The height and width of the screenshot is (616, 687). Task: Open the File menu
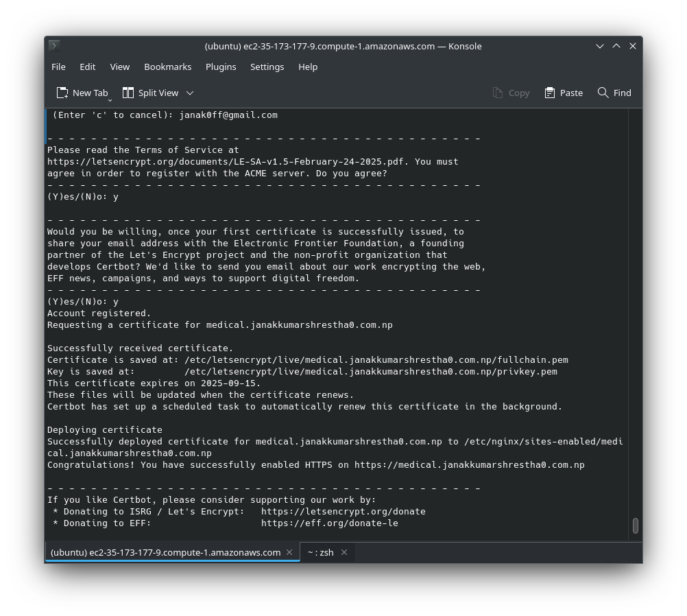(x=58, y=67)
